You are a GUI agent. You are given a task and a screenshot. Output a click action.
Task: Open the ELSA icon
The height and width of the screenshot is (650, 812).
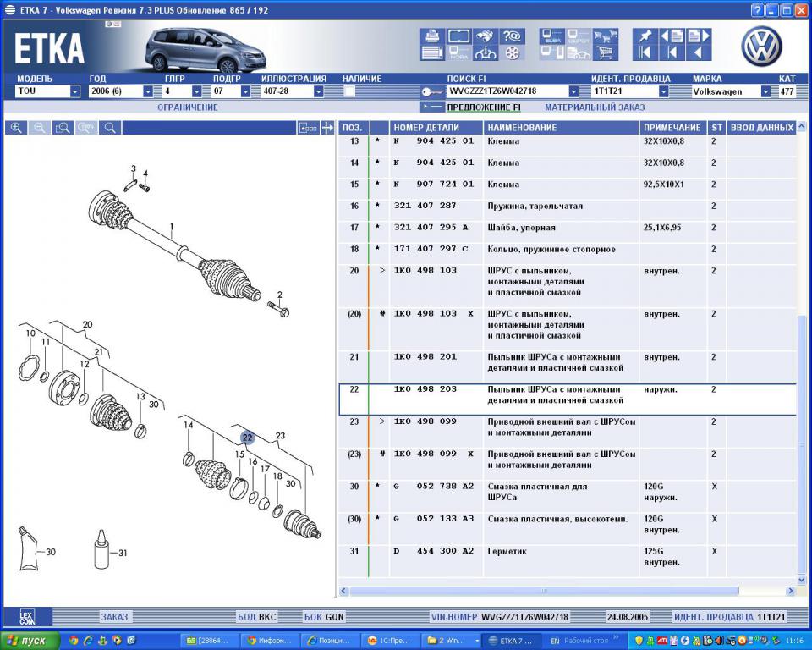click(551, 36)
